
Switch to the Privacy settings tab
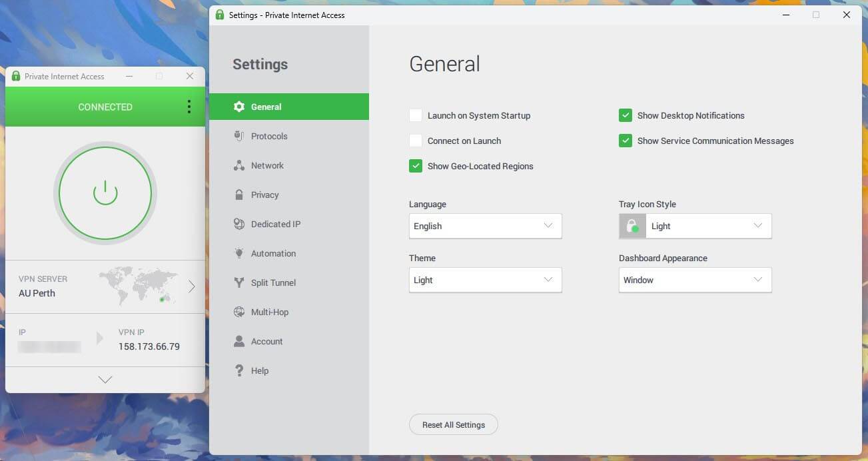coord(289,195)
